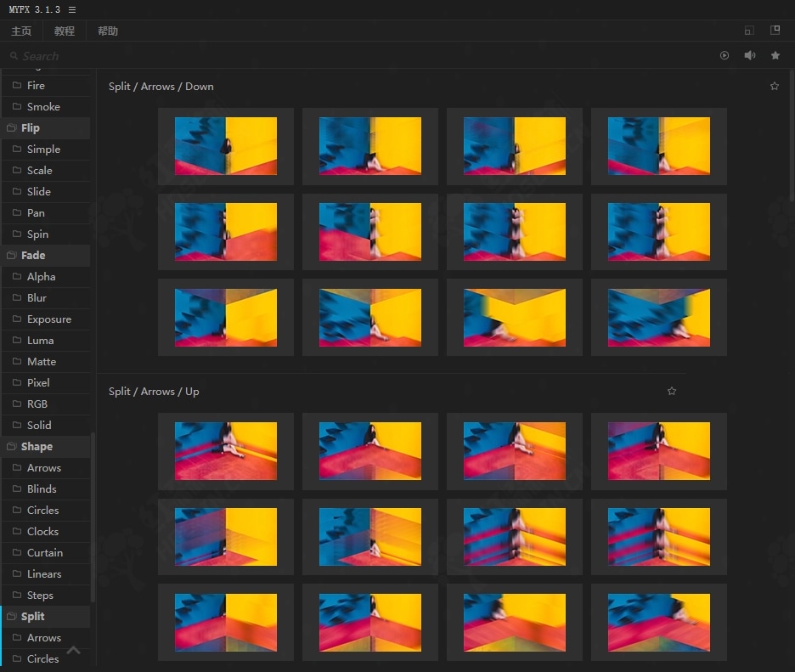This screenshot has height=672, width=795.
Task: Select the Clocks folder
Action: (x=46, y=532)
